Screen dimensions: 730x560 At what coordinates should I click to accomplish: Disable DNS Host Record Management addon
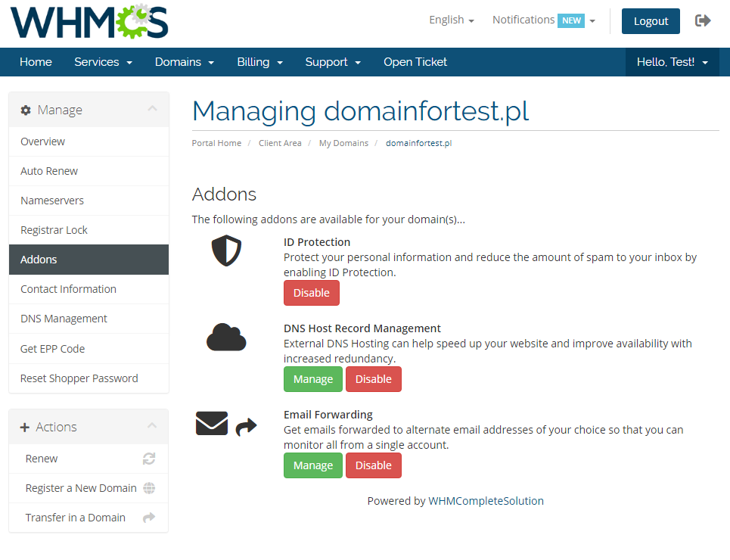374,379
